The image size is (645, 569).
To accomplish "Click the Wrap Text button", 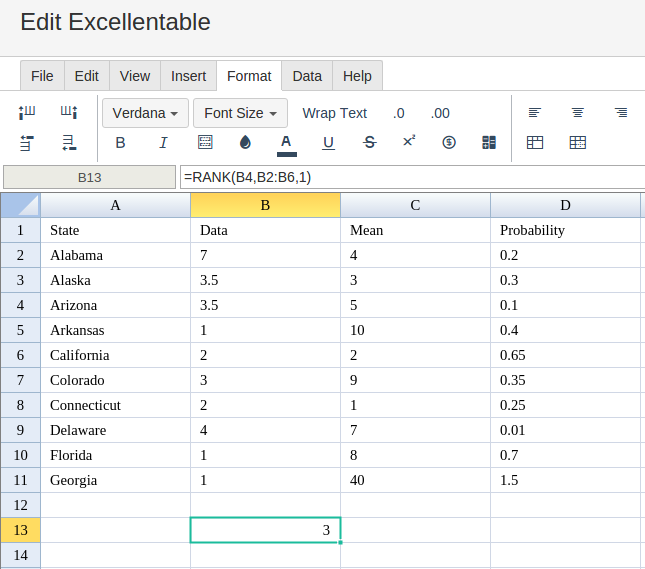I will pyautogui.click(x=335, y=113).
